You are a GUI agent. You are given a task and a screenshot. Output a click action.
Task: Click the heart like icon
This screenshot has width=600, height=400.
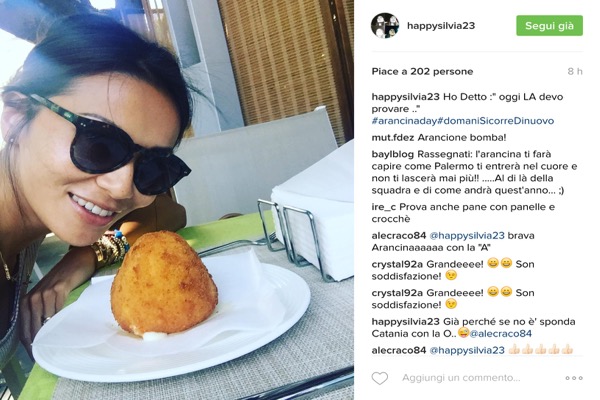pyautogui.click(x=380, y=378)
